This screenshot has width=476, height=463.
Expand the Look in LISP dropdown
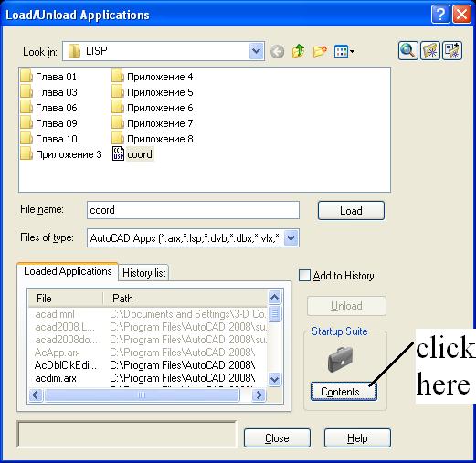tap(256, 51)
